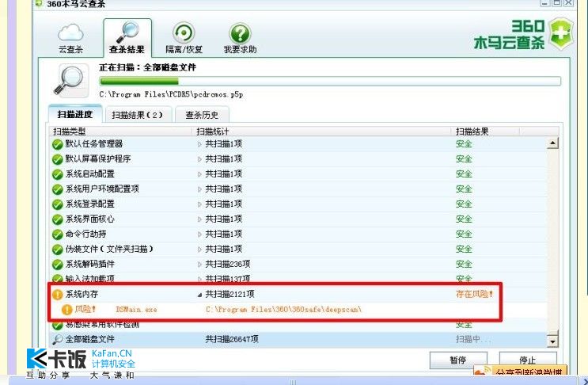This screenshot has width=588, height=385.
Task: Click green check icon beside 系统用户环境配置项
Action: click(x=57, y=189)
